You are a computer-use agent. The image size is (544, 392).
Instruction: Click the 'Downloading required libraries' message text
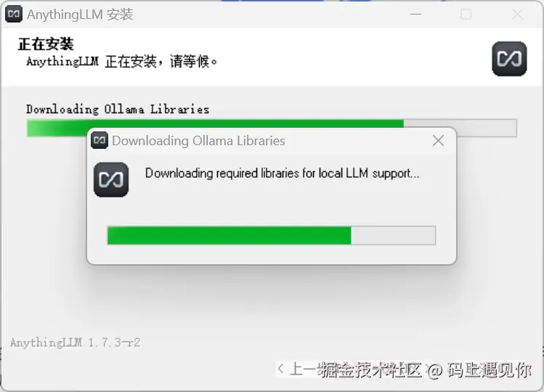pyautogui.click(x=282, y=173)
